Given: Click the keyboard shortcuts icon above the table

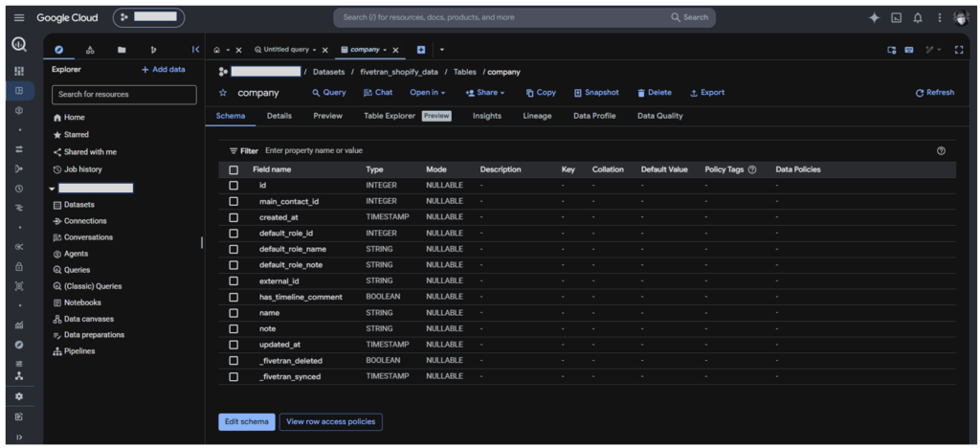Looking at the screenshot, I should (x=909, y=50).
